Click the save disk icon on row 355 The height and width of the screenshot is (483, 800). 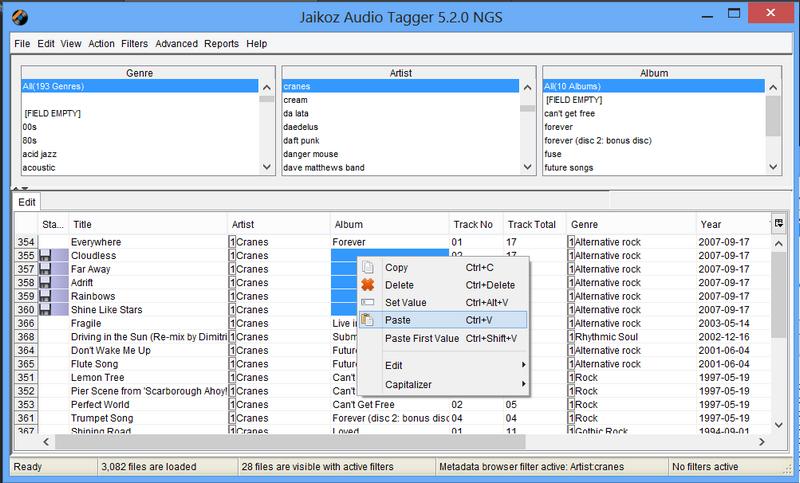pos(45,256)
